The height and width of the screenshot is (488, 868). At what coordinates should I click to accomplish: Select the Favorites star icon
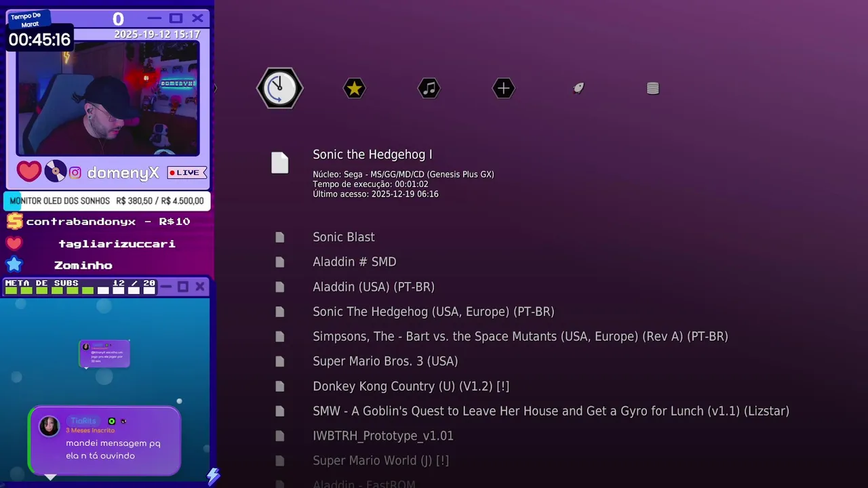point(354,88)
